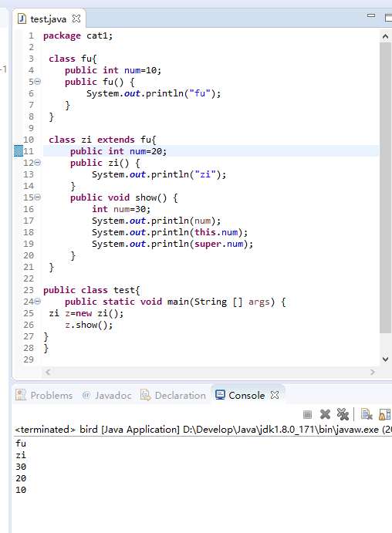
Task: Toggle the Scroll Lock icon in Console
Action: coord(385,414)
